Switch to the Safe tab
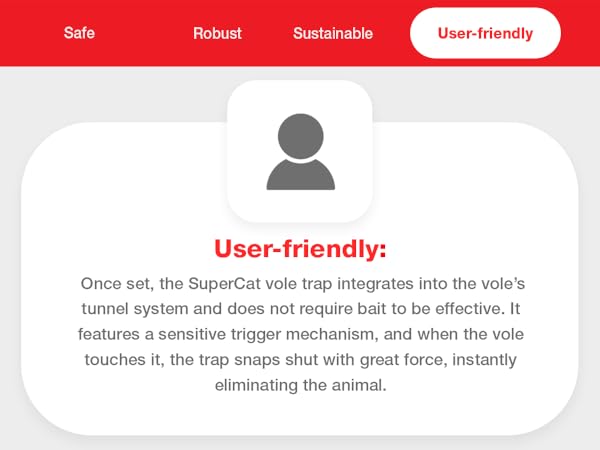Screen dimensions: 600x450 click(79, 33)
